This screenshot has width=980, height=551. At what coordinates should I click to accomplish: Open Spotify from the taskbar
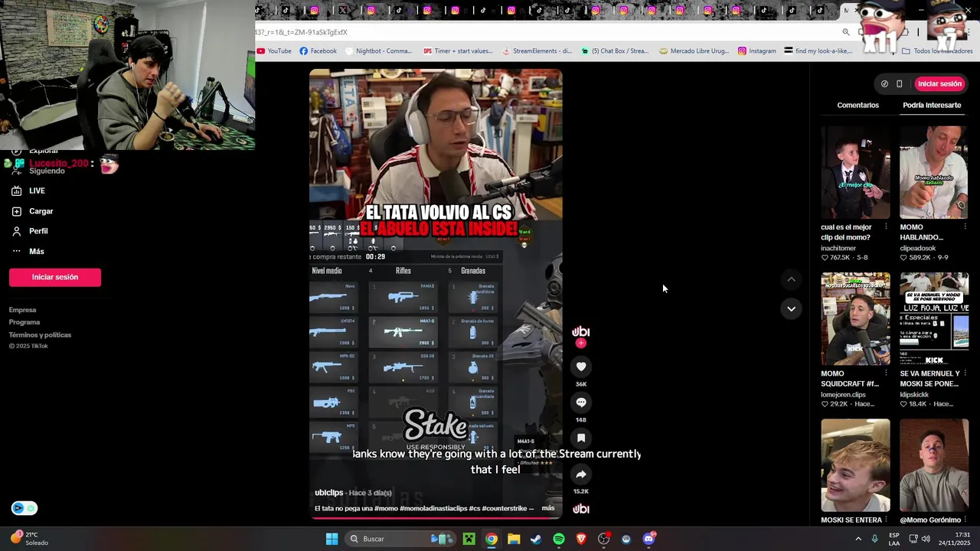click(559, 539)
